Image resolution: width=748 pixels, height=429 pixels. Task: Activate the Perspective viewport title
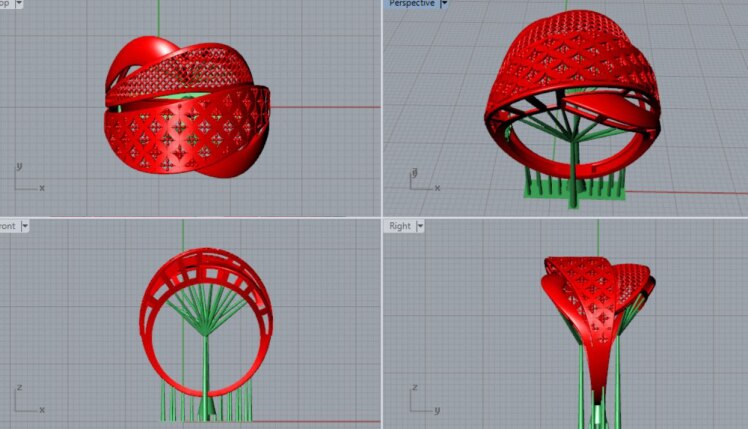coord(411,4)
